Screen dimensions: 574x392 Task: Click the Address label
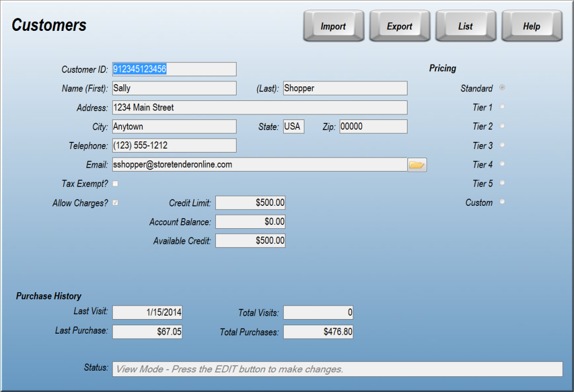coord(92,108)
